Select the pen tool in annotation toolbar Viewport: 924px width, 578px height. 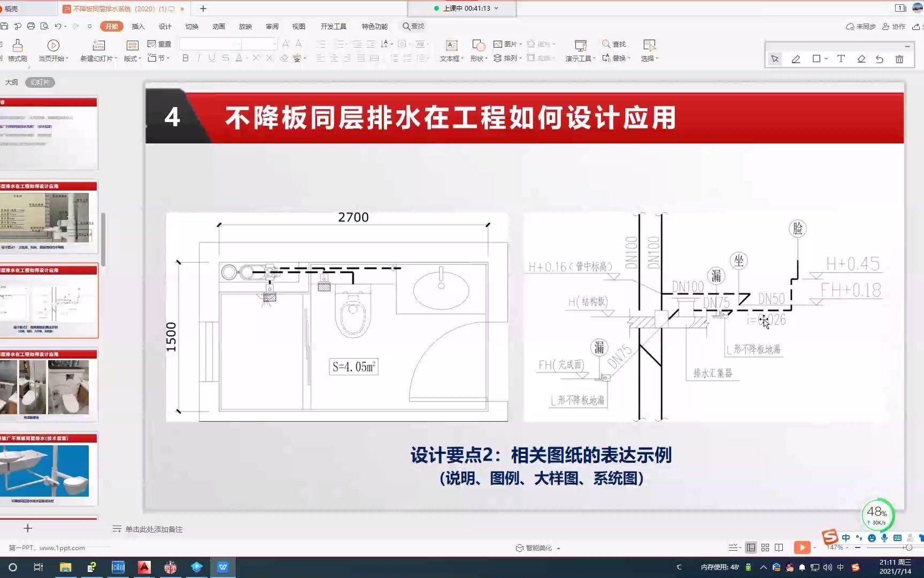click(796, 59)
